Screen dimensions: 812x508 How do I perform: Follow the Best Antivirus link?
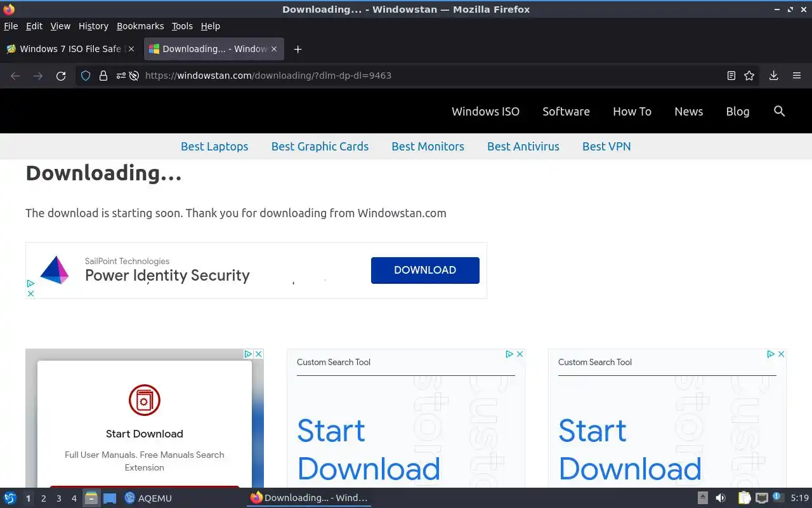tap(523, 146)
